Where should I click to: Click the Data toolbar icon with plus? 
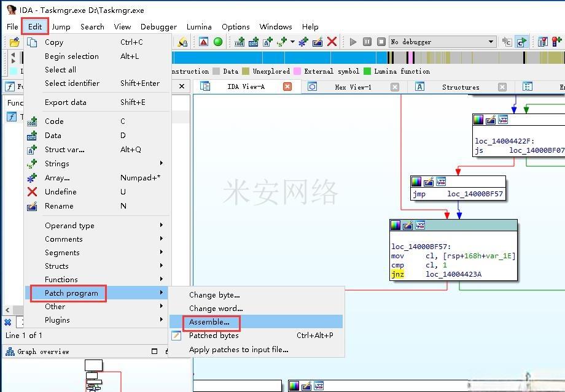tap(253, 42)
